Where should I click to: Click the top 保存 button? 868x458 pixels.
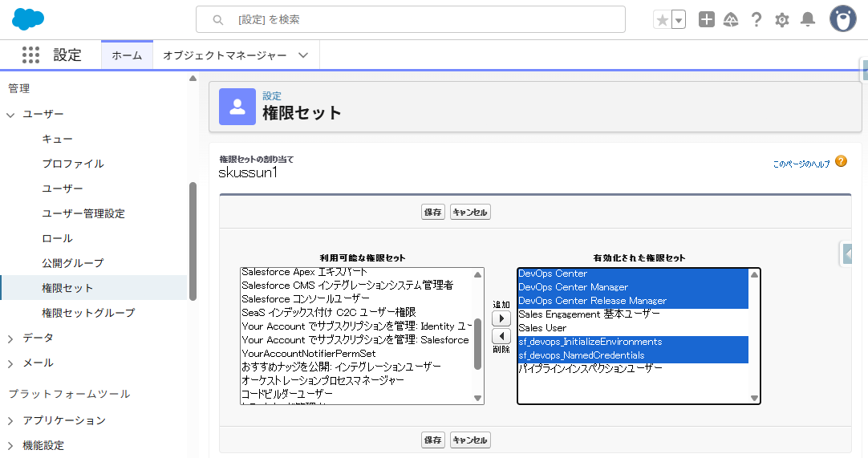click(x=433, y=212)
